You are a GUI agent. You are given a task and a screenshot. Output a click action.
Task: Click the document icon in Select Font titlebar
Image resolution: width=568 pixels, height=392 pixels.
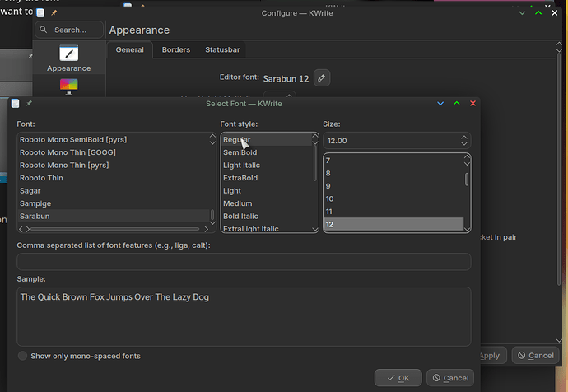pos(15,103)
